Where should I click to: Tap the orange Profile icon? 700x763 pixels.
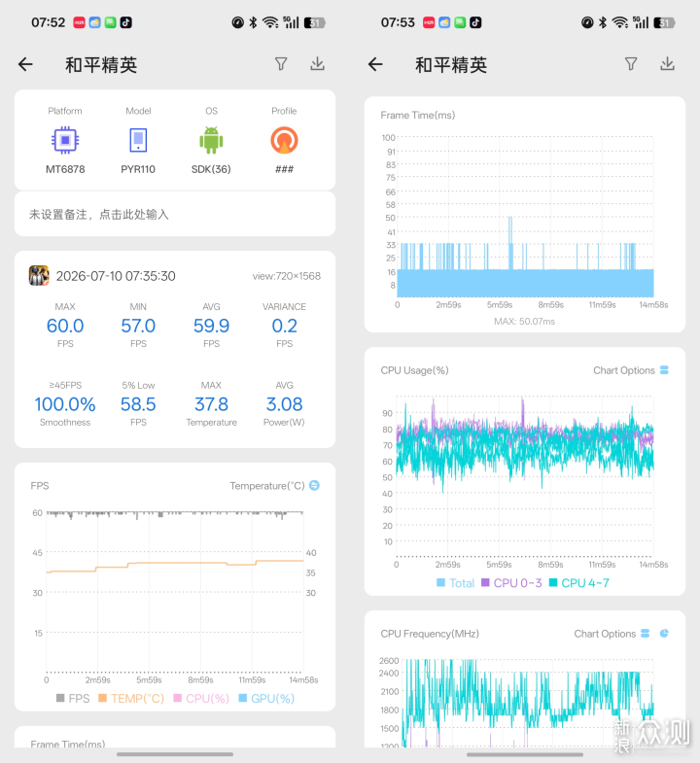click(284, 140)
